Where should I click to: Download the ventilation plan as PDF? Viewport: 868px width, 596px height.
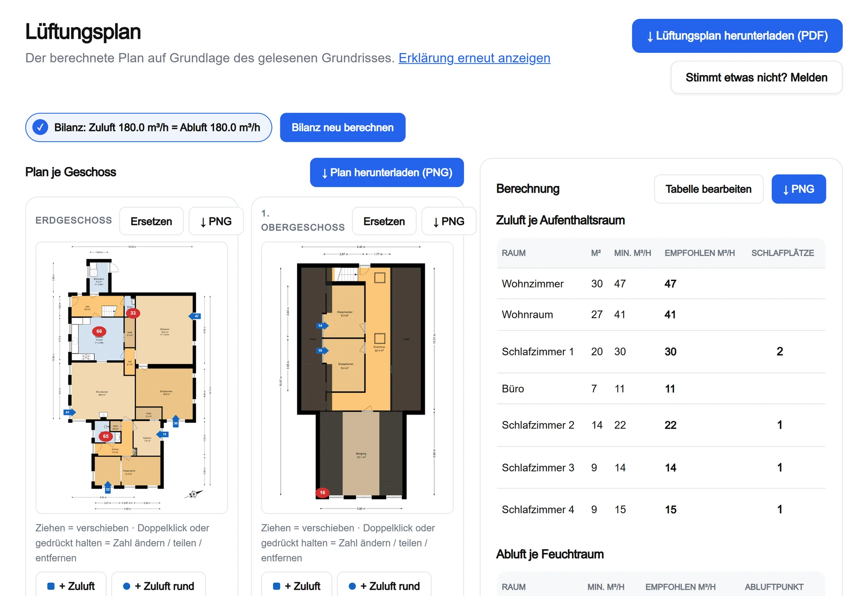737,36
